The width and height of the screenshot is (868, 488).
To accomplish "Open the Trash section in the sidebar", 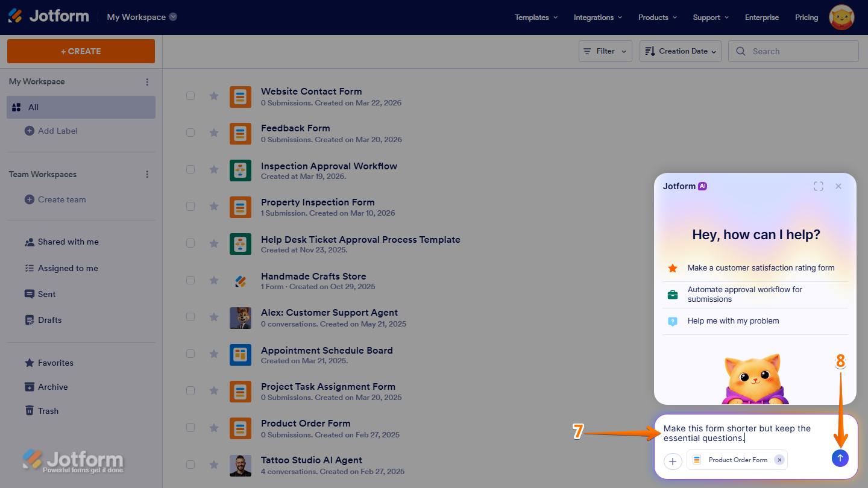I will coord(48,411).
